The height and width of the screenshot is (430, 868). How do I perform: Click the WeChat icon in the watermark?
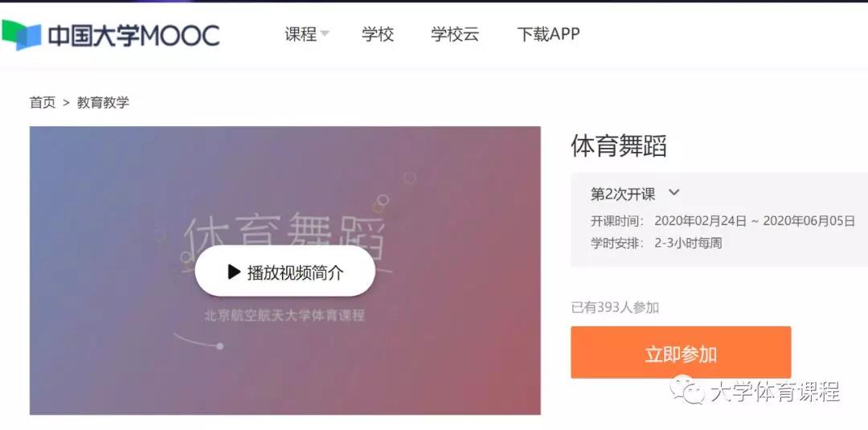coord(687,389)
